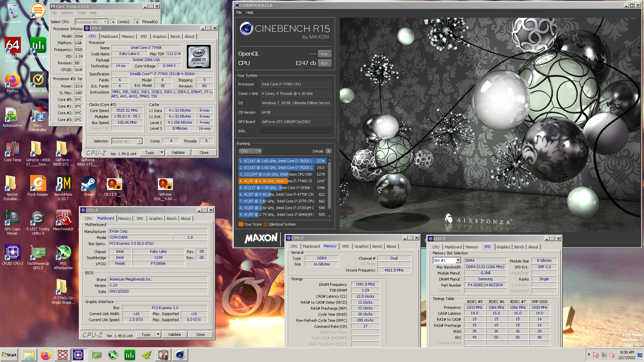Screen dimensions: 644x362
Task: Select the i7-4770K 822 ranking entry
Action: point(282,194)
